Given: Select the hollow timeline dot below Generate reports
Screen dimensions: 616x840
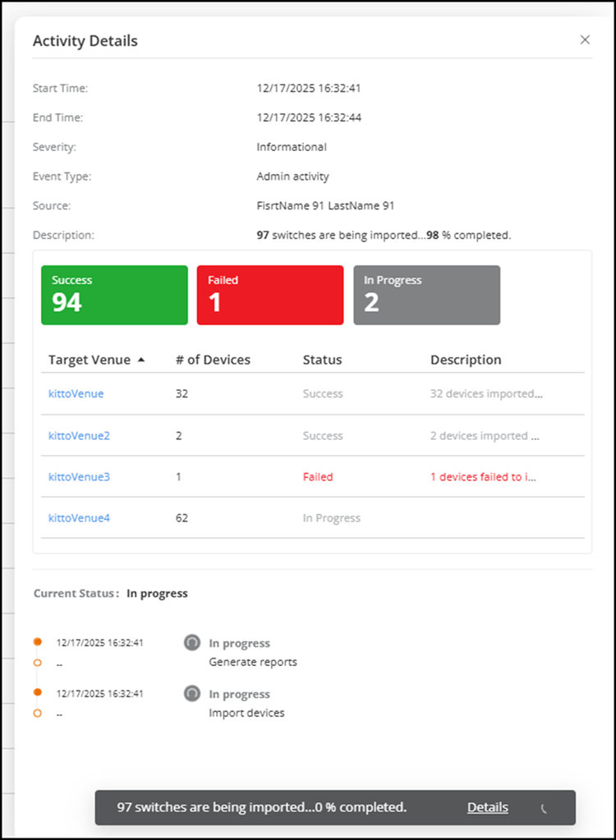Looking at the screenshot, I should pyautogui.click(x=37, y=662).
